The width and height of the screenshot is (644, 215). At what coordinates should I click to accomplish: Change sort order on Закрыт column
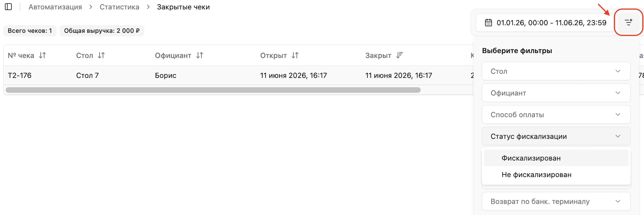point(400,55)
